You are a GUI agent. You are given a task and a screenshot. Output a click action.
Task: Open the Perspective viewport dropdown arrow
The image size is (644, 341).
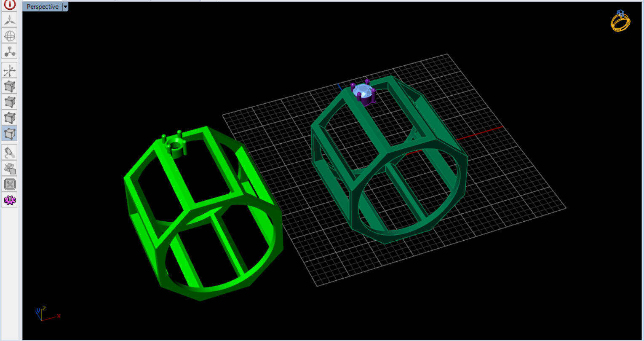(x=65, y=7)
